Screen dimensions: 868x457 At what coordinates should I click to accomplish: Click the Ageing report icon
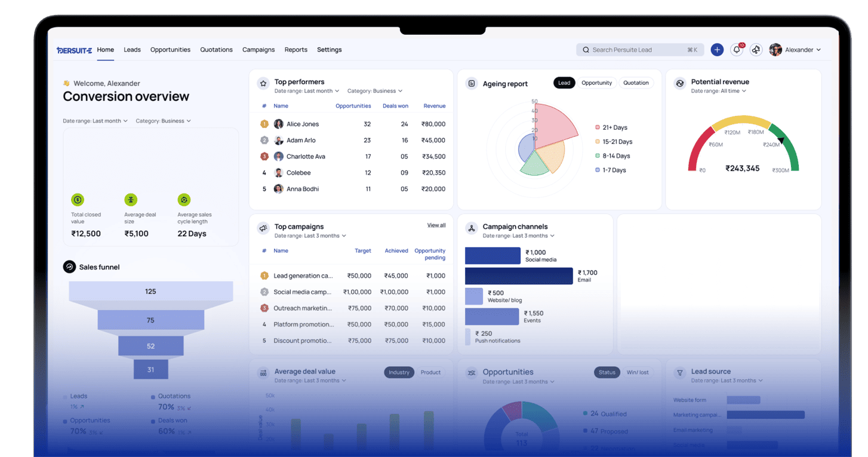472,84
